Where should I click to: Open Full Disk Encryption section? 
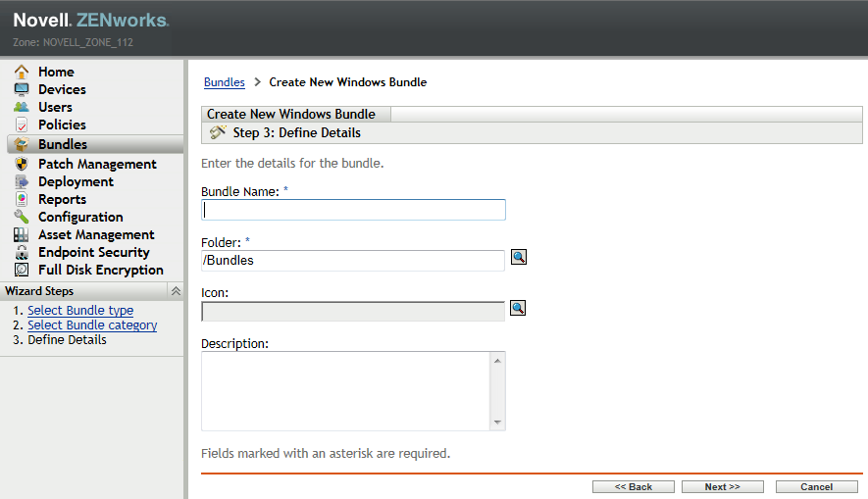101,270
